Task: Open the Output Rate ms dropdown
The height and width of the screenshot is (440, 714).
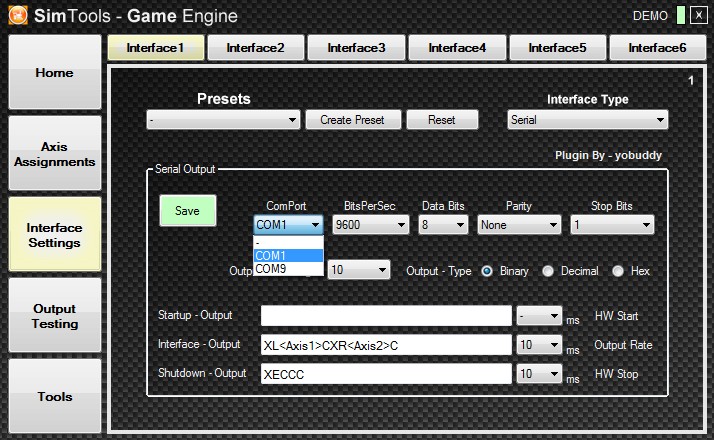Action: pyautogui.click(x=539, y=345)
